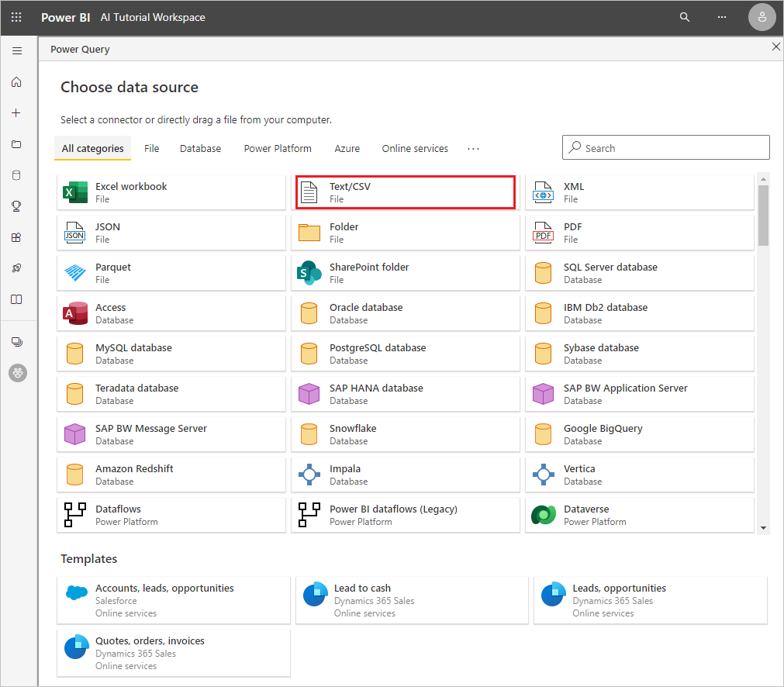Open the Lead to cash template

click(412, 600)
